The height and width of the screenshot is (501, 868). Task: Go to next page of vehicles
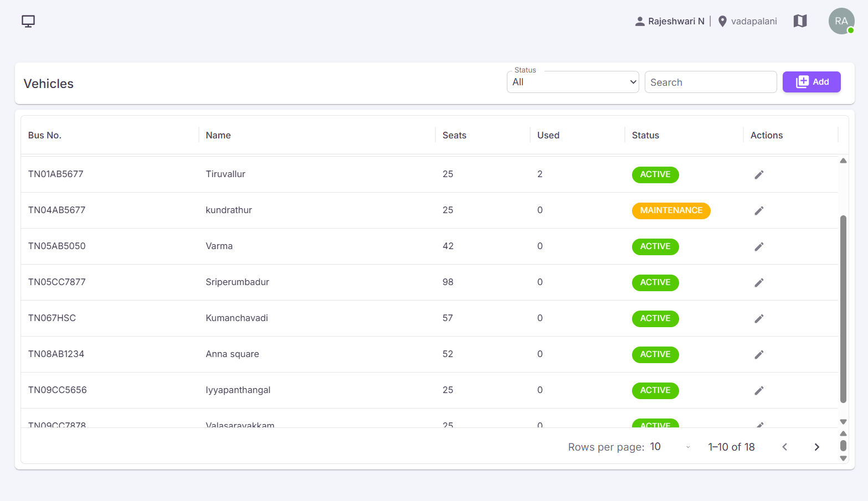(x=816, y=447)
